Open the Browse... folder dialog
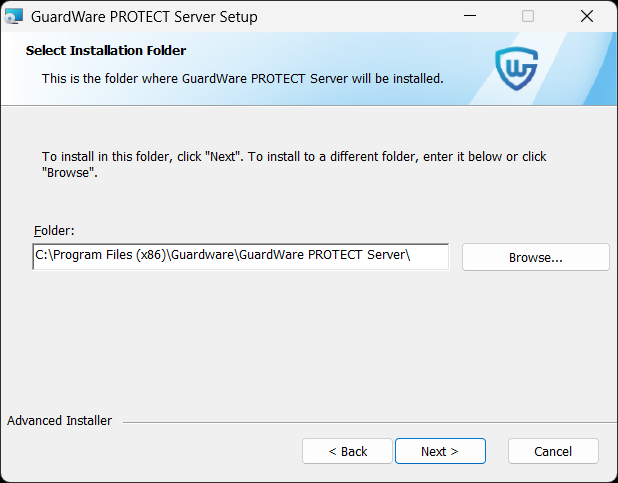 tap(535, 257)
